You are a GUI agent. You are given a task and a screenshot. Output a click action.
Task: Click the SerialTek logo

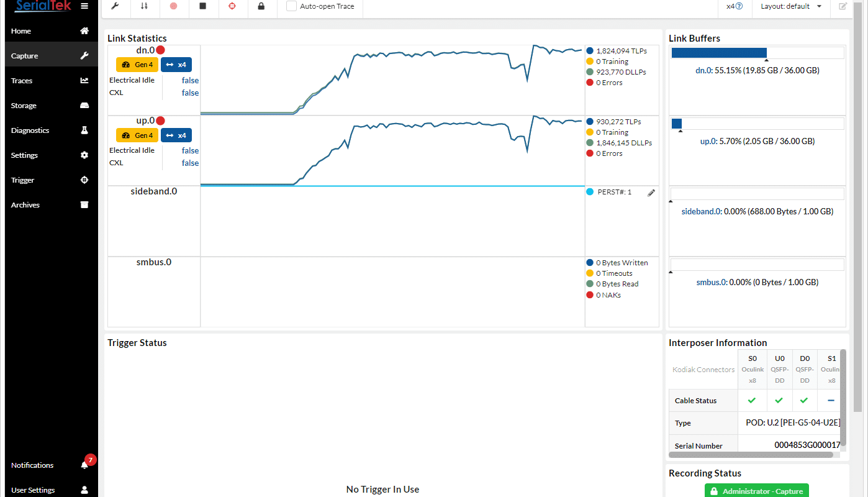(43, 6)
